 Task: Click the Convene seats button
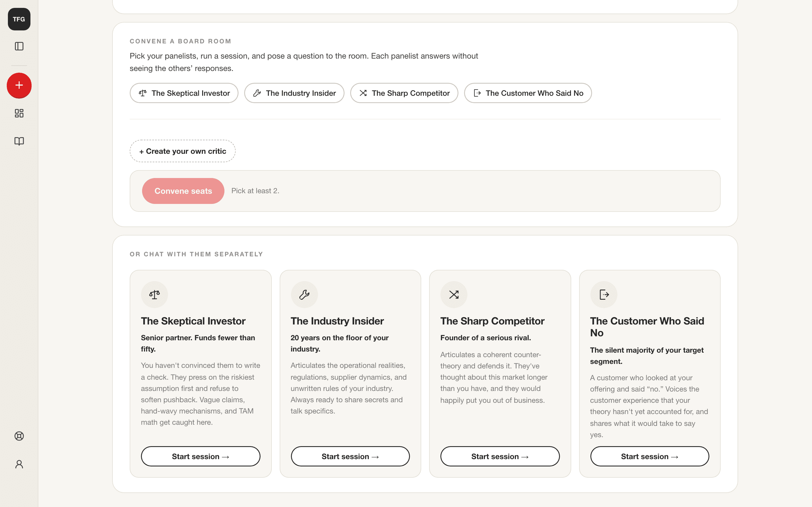click(x=183, y=191)
